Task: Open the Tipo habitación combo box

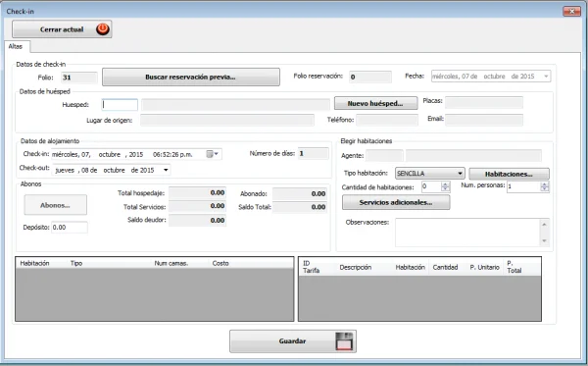Action: [x=430, y=174]
